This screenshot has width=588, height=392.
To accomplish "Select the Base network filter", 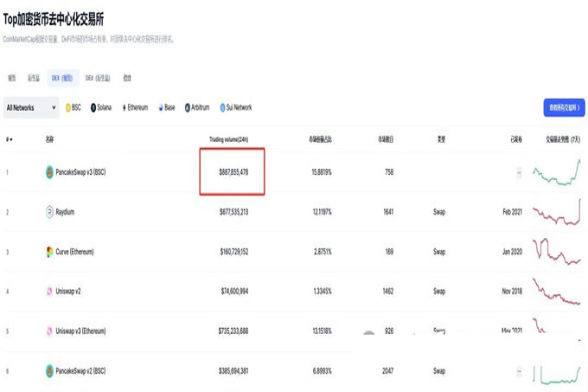I will click(165, 108).
